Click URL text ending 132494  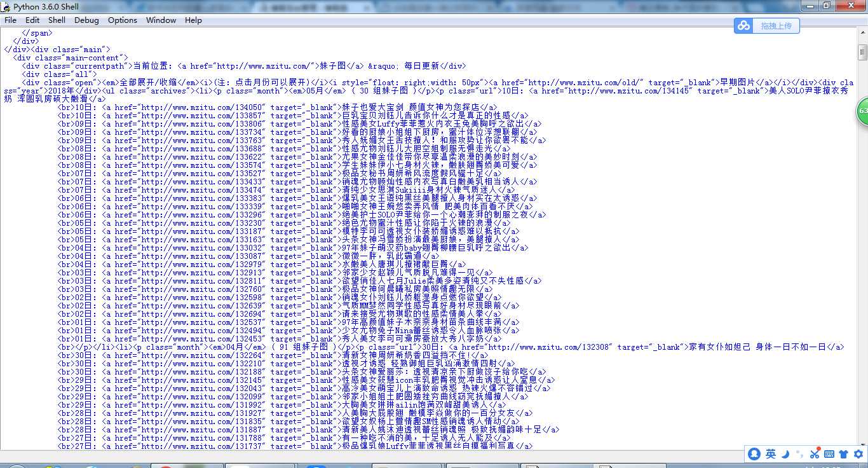click(201, 331)
